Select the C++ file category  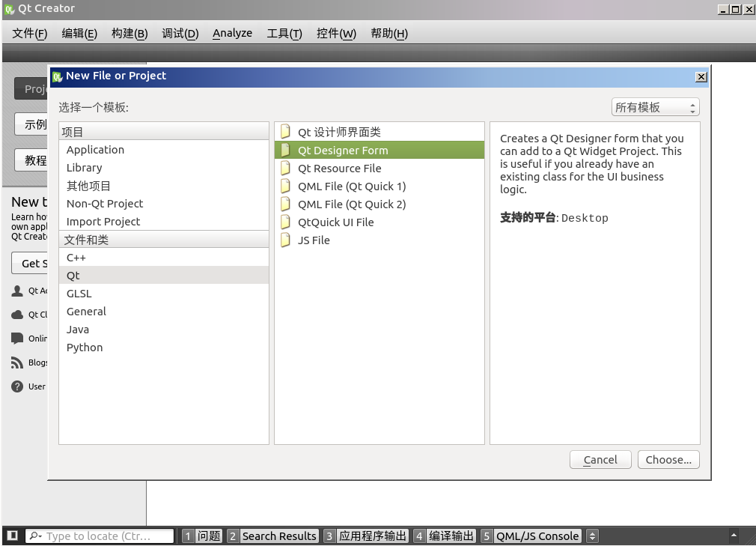pos(164,258)
